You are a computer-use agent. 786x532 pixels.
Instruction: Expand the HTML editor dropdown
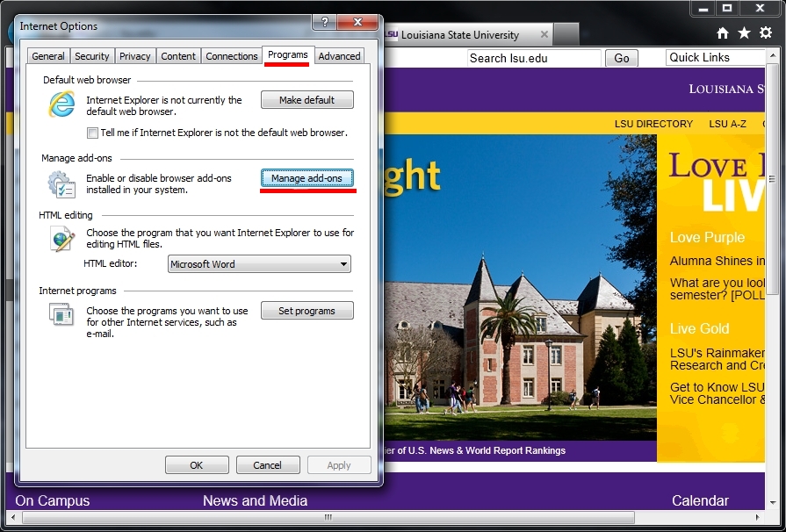(259, 264)
